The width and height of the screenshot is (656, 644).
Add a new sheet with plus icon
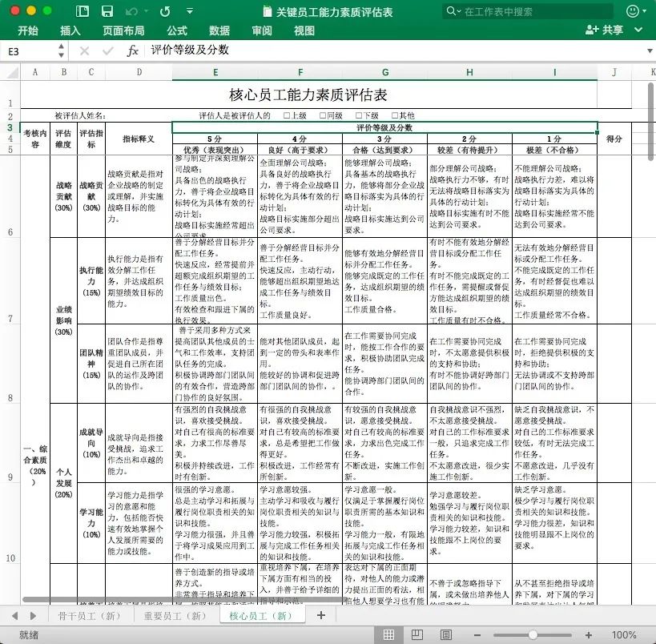point(321,615)
